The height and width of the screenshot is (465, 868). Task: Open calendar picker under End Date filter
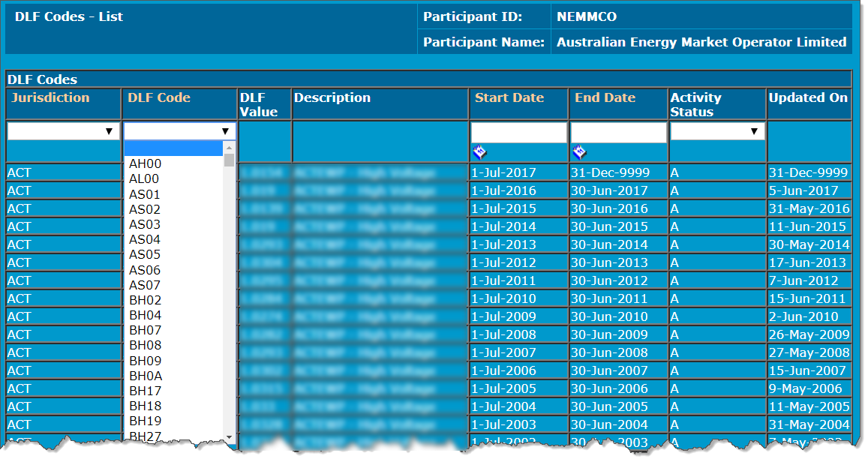(x=579, y=153)
